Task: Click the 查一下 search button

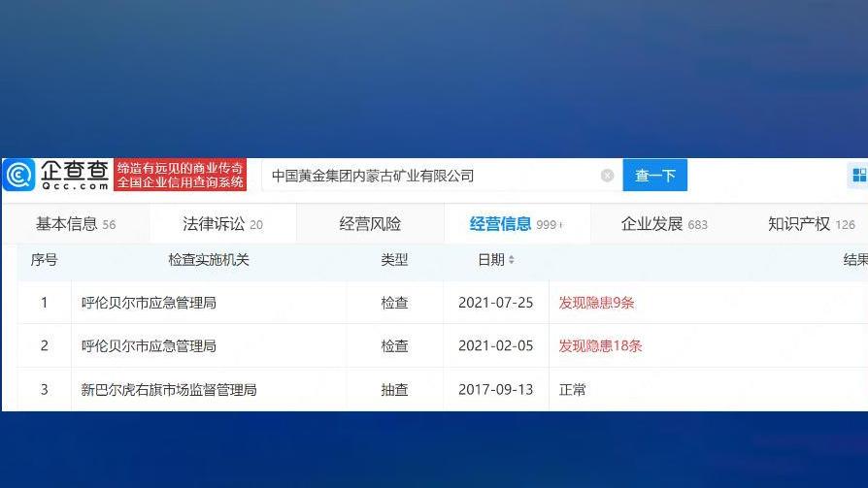Action: 654,176
